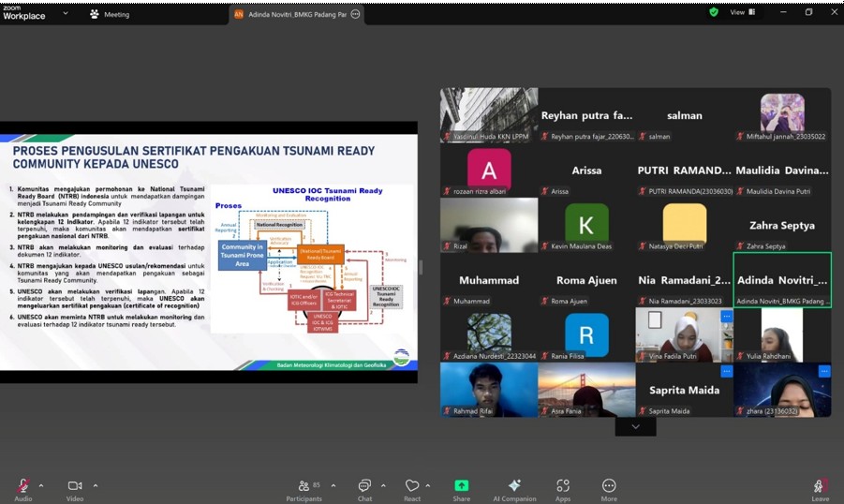
Task: Select Arissa participant tile
Action: pyautogui.click(x=586, y=170)
